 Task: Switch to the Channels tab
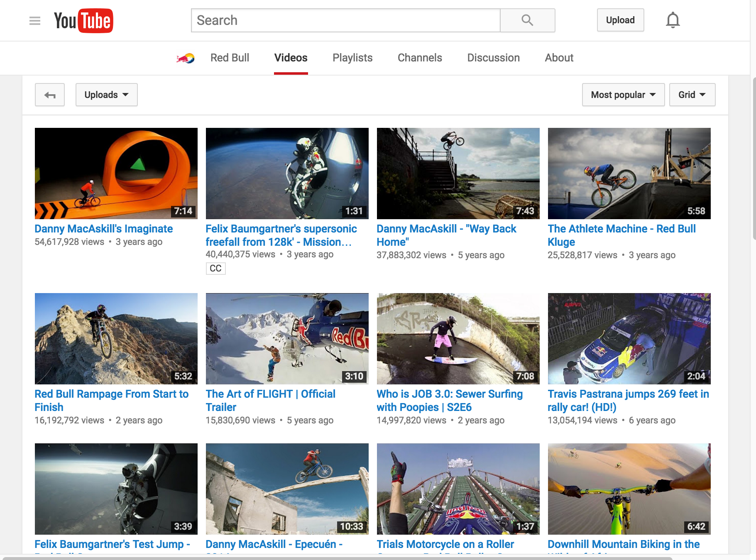click(x=420, y=58)
